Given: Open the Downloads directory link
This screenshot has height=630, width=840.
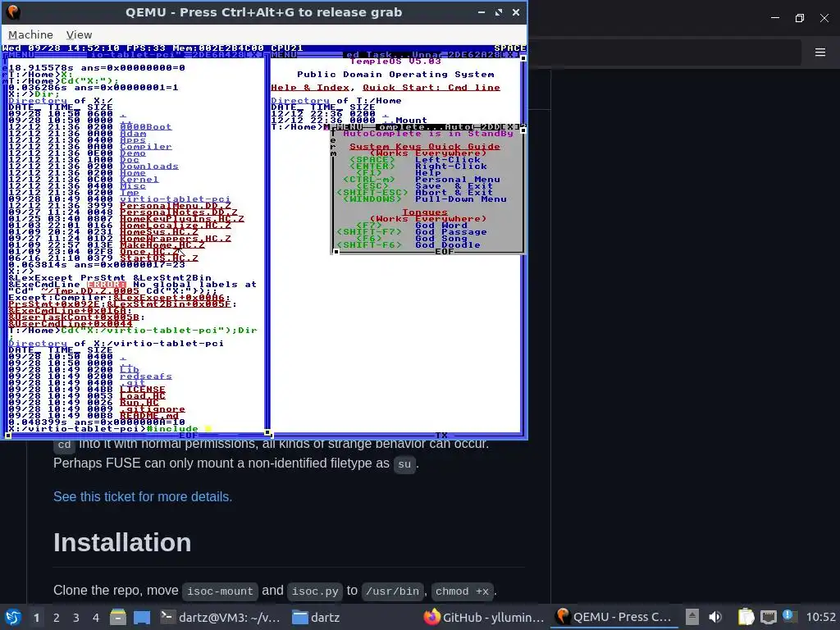Looking at the screenshot, I should 149,166.
